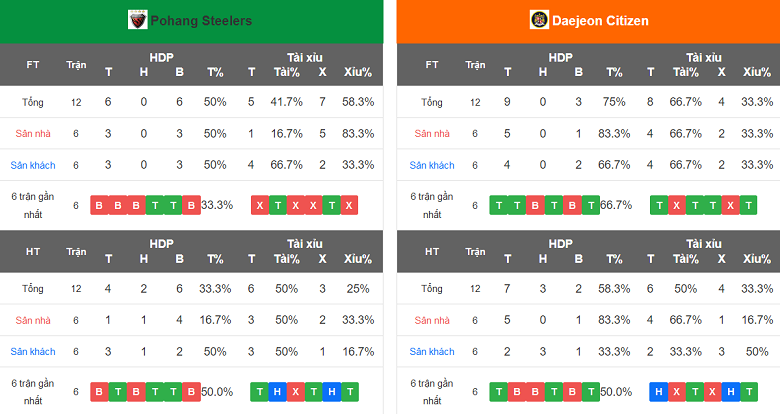Click first green T badge in Daejeon FT HDP form

(x=498, y=205)
